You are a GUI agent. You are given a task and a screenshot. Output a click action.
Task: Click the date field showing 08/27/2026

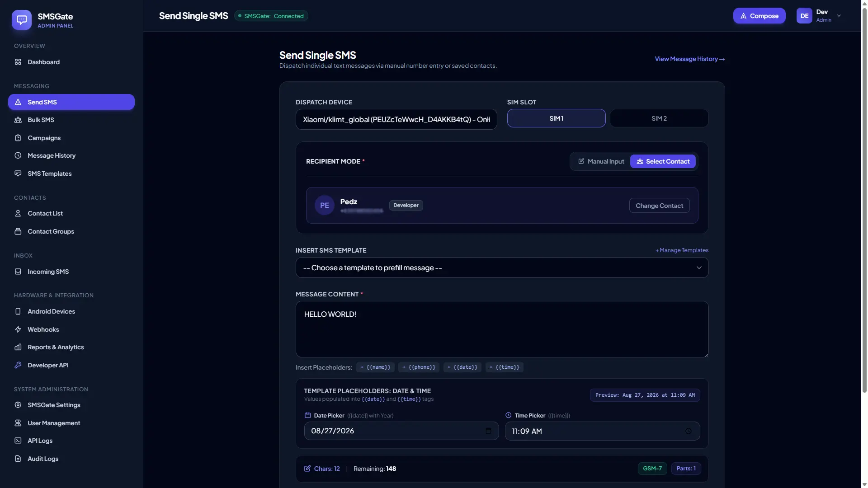(x=401, y=431)
